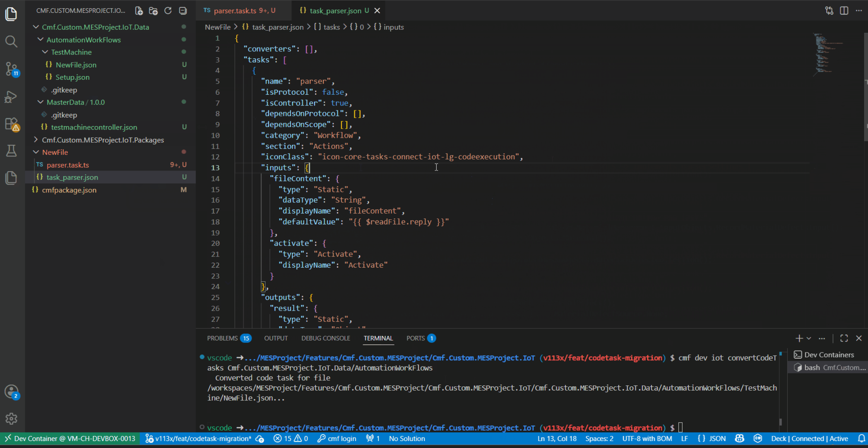Open the Manage gear icon
The image size is (868, 448).
tap(11, 419)
